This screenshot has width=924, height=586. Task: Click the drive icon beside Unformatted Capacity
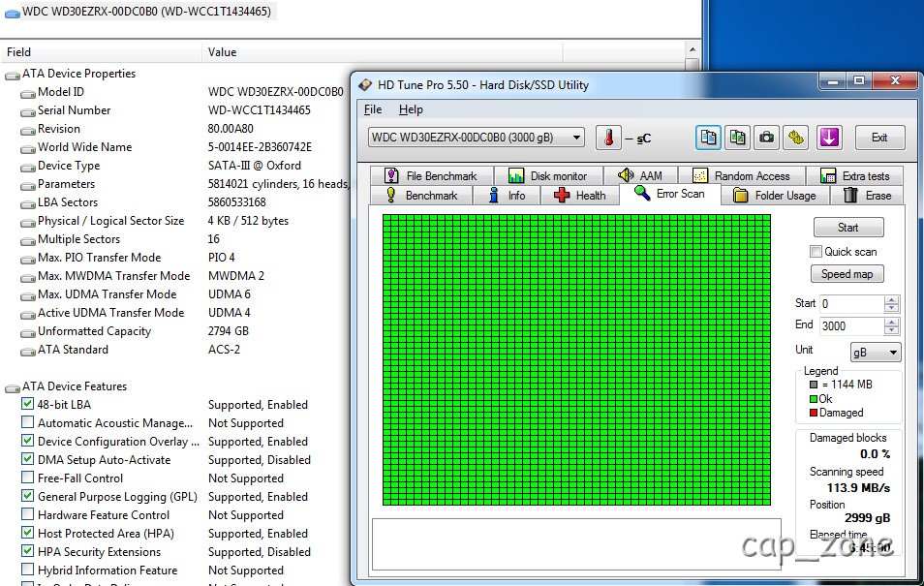click(27, 332)
